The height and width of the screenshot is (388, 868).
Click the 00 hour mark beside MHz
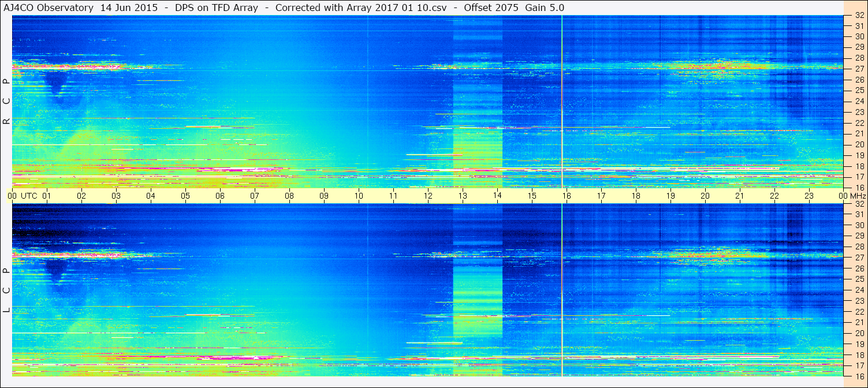(843, 196)
